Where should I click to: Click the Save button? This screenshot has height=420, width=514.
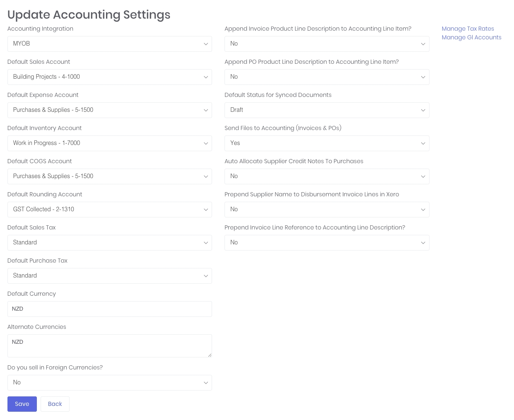22,404
